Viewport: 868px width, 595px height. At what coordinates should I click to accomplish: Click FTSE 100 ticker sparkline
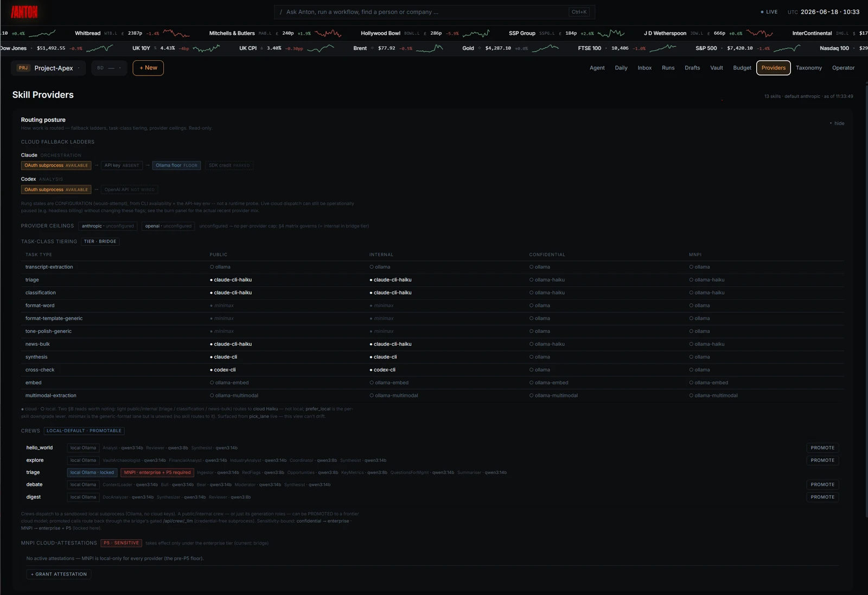point(663,48)
